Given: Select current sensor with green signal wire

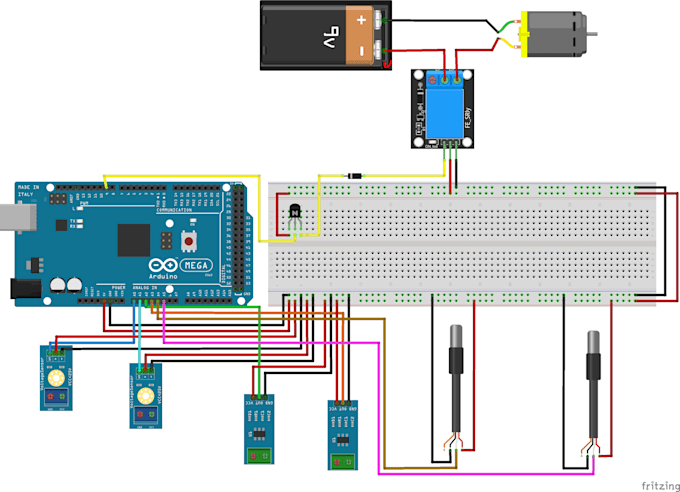Looking at the screenshot, I should click(x=259, y=429).
